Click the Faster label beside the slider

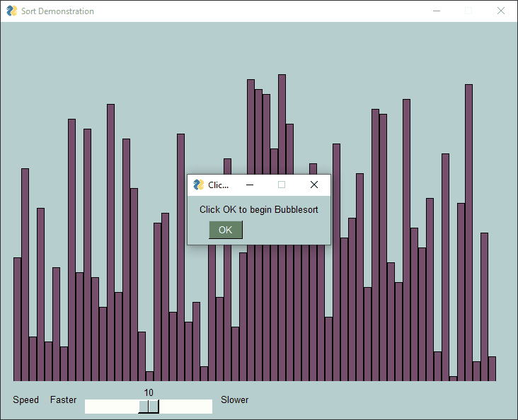pyautogui.click(x=63, y=399)
